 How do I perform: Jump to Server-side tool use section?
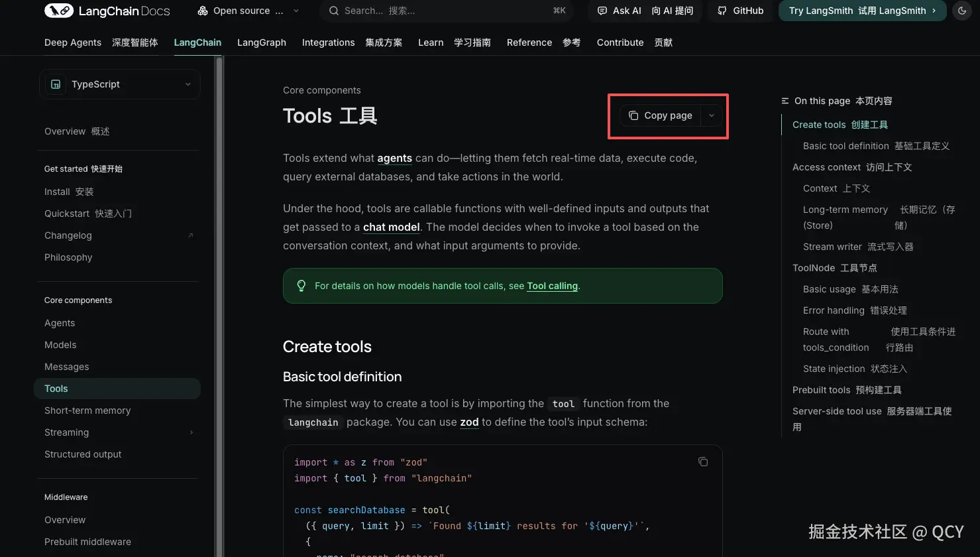[872, 419]
